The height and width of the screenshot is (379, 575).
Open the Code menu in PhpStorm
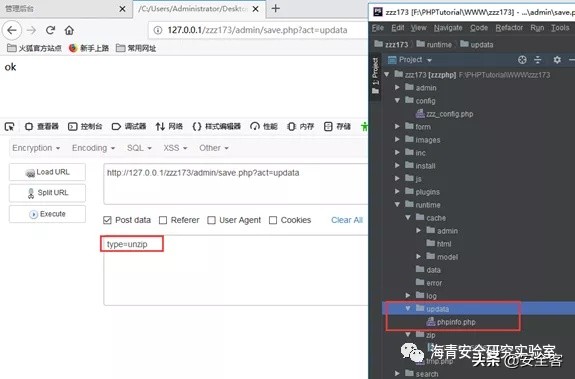point(479,28)
